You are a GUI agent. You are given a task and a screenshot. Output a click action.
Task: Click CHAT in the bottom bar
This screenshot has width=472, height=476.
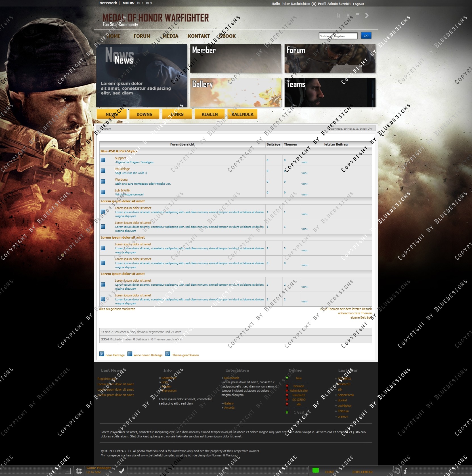330,472
